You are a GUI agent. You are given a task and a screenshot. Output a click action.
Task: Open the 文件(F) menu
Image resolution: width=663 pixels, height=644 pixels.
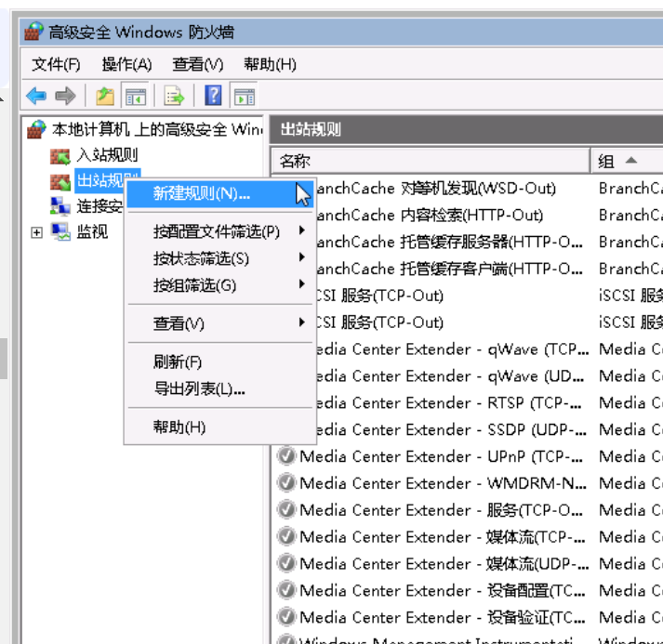(x=56, y=65)
